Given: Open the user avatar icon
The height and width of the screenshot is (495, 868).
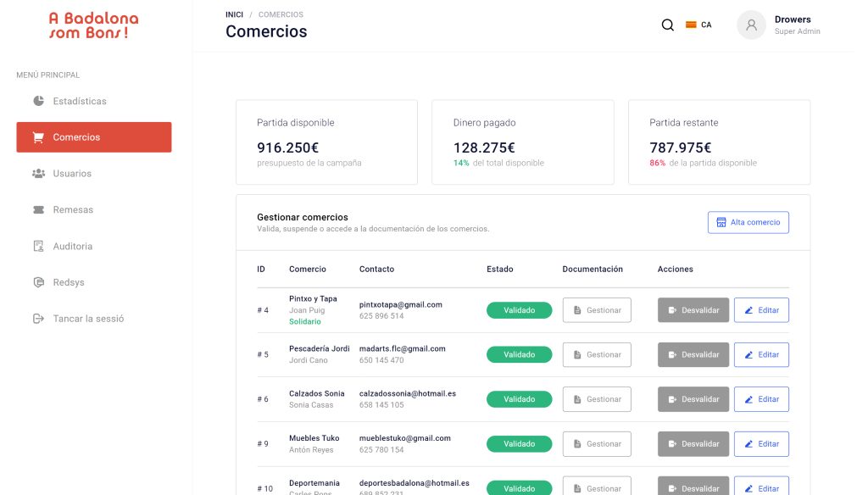Looking at the screenshot, I should [751, 25].
